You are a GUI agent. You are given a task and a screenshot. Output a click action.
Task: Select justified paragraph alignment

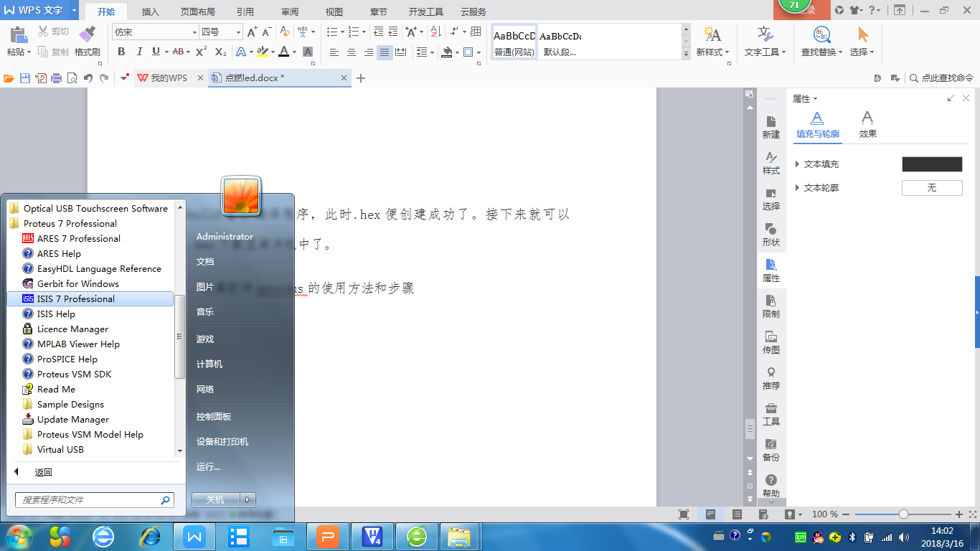click(385, 52)
